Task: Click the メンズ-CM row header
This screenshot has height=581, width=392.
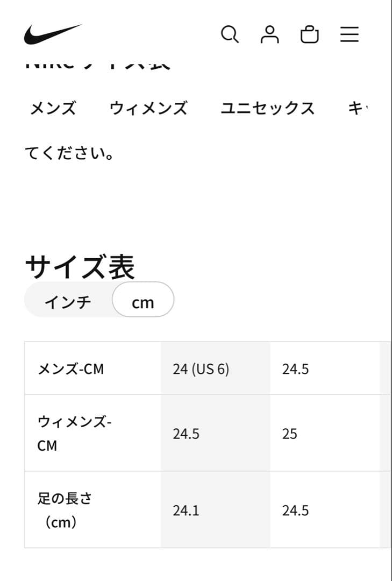Action: (x=70, y=370)
